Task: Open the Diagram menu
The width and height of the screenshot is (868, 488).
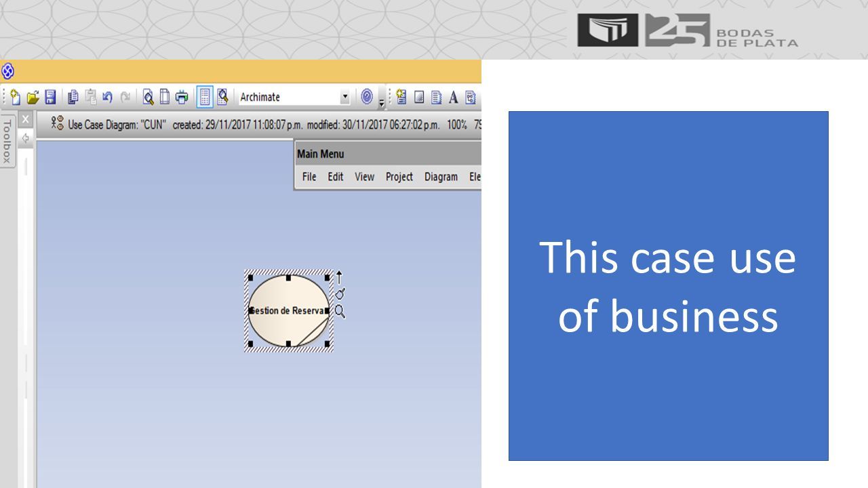Action: [x=441, y=177]
